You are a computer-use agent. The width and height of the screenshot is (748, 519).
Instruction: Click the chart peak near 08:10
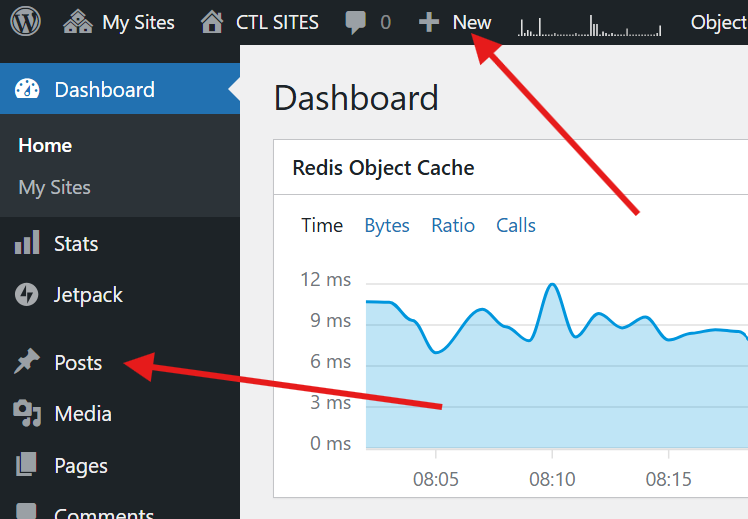(552, 285)
